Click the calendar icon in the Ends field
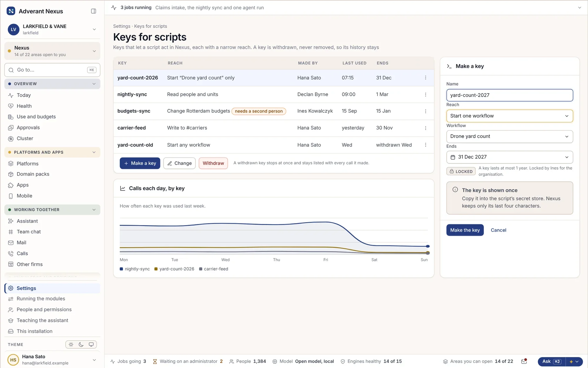 [x=453, y=157]
